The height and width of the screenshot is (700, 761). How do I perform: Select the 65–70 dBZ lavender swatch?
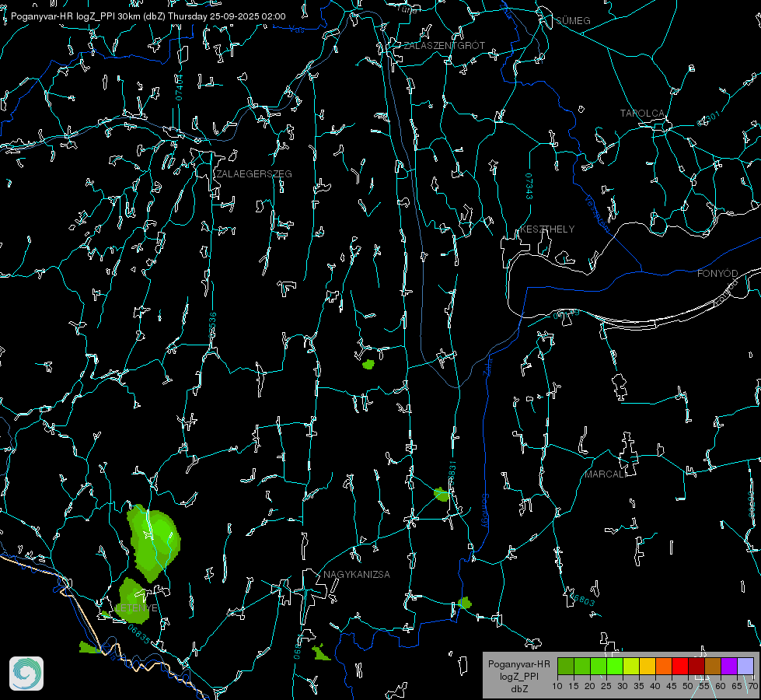click(745, 666)
